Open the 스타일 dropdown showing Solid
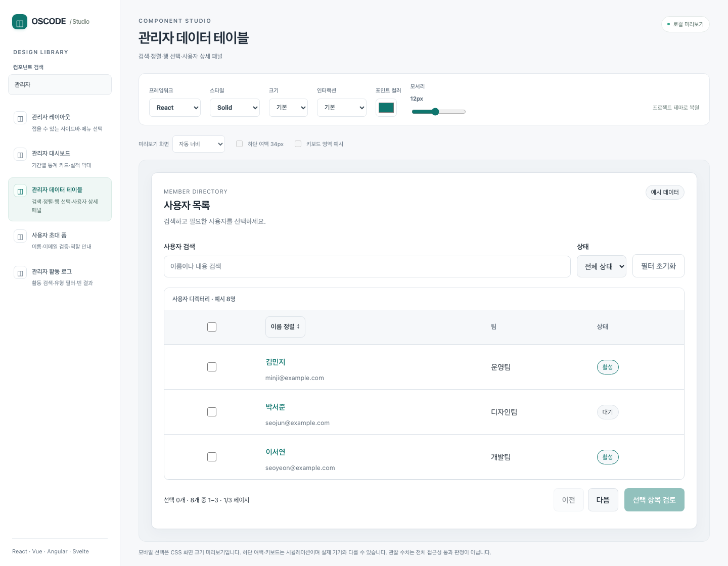728x566 pixels. coord(235,108)
